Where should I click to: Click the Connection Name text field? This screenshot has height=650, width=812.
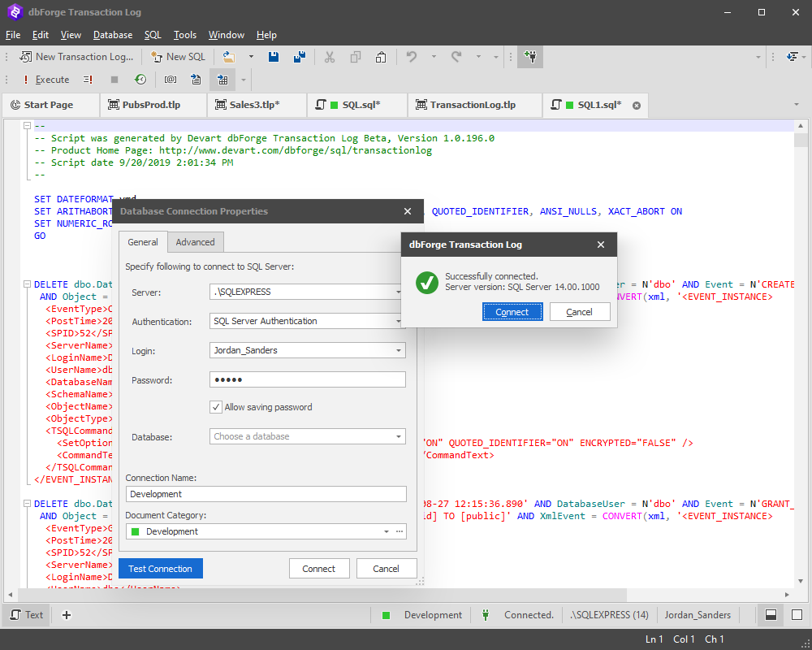[266, 494]
